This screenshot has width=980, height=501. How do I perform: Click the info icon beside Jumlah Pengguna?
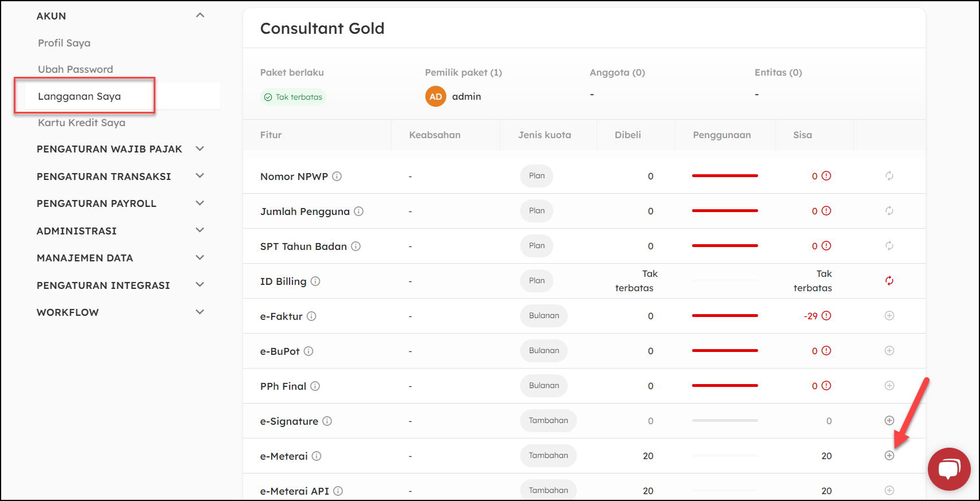(x=358, y=212)
